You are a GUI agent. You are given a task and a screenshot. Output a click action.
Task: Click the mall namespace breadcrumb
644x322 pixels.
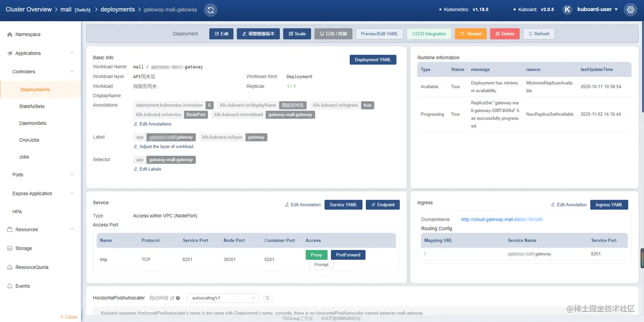(66, 9)
